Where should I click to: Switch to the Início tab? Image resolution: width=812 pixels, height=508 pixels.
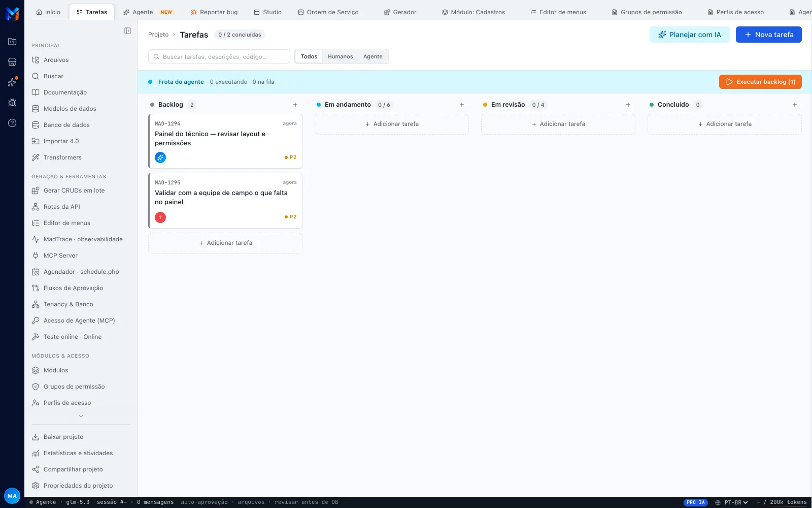click(x=48, y=12)
